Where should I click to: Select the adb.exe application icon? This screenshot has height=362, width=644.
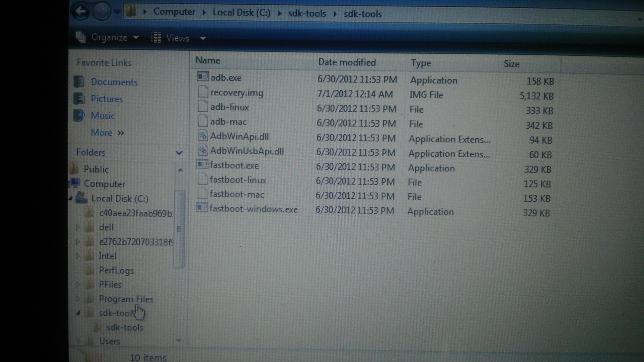tap(203, 77)
